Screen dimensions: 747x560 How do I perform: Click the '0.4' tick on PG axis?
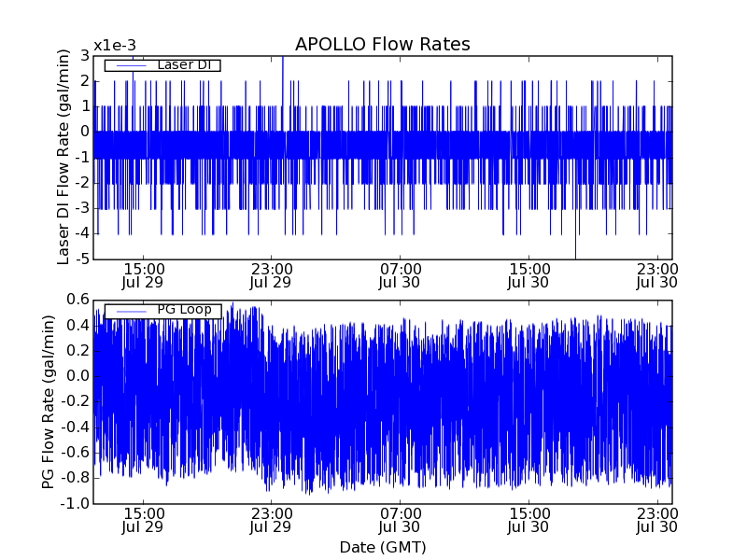pyautogui.click(x=78, y=326)
